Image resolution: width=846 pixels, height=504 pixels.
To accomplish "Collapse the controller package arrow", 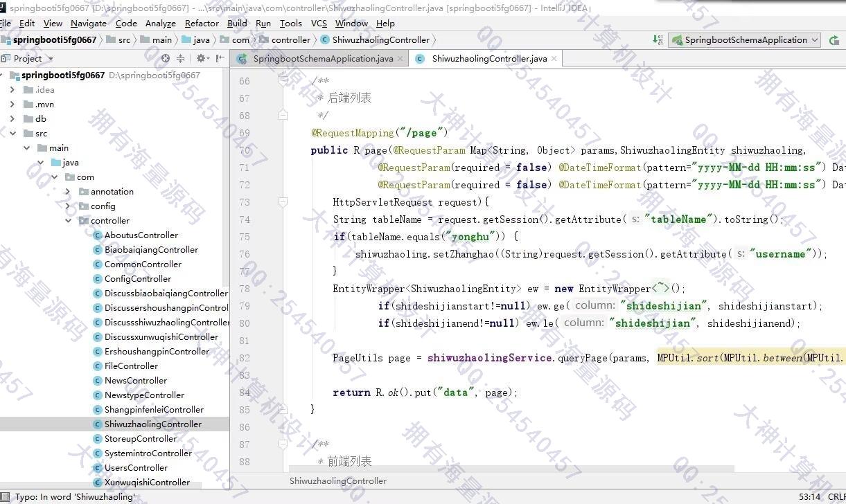I will point(69,221).
